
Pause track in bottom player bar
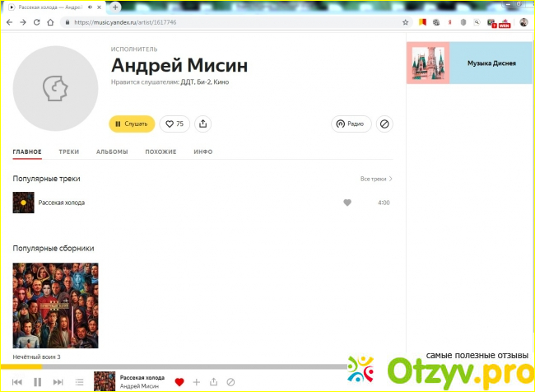(38, 382)
